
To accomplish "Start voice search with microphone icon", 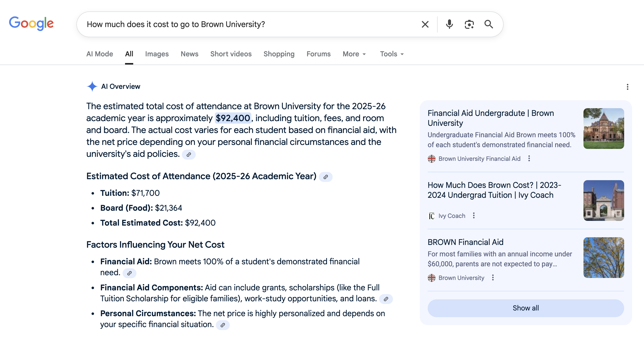I will click(x=449, y=24).
